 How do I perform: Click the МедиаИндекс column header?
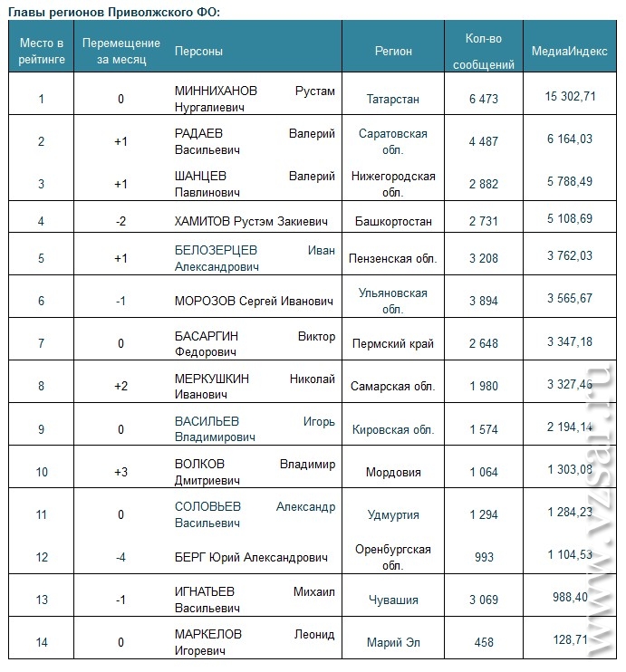570,52
